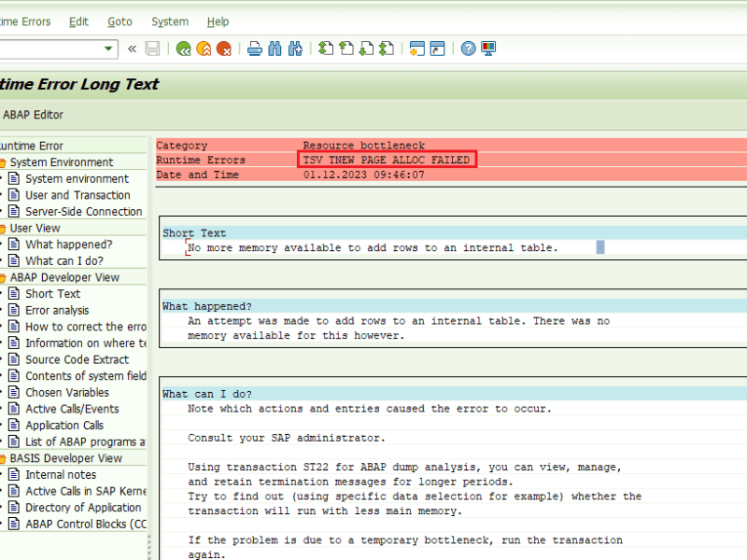747x560 pixels.
Task: Open Customize Local Layout monitor icon
Action: tap(488, 49)
